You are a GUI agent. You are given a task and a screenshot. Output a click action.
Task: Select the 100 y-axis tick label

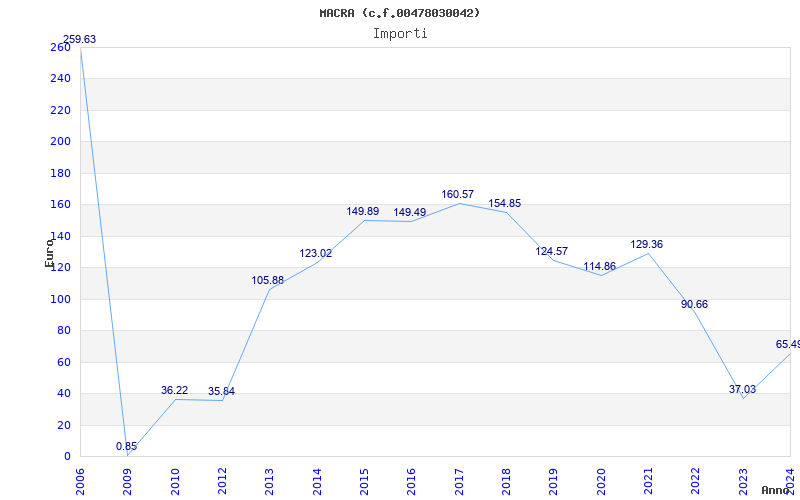coord(61,299)
